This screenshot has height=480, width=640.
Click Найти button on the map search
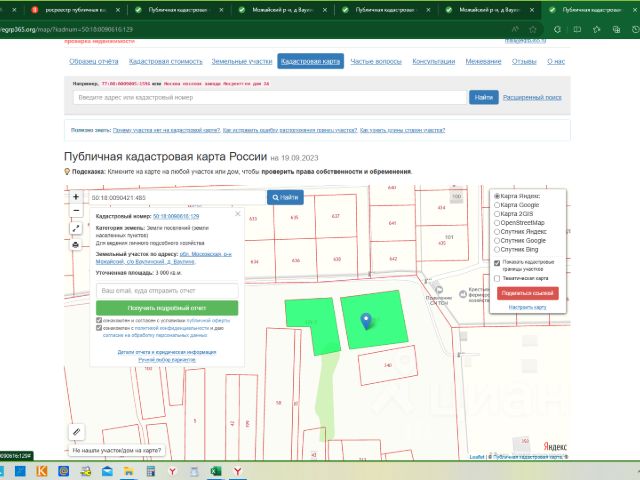(285, 198)
